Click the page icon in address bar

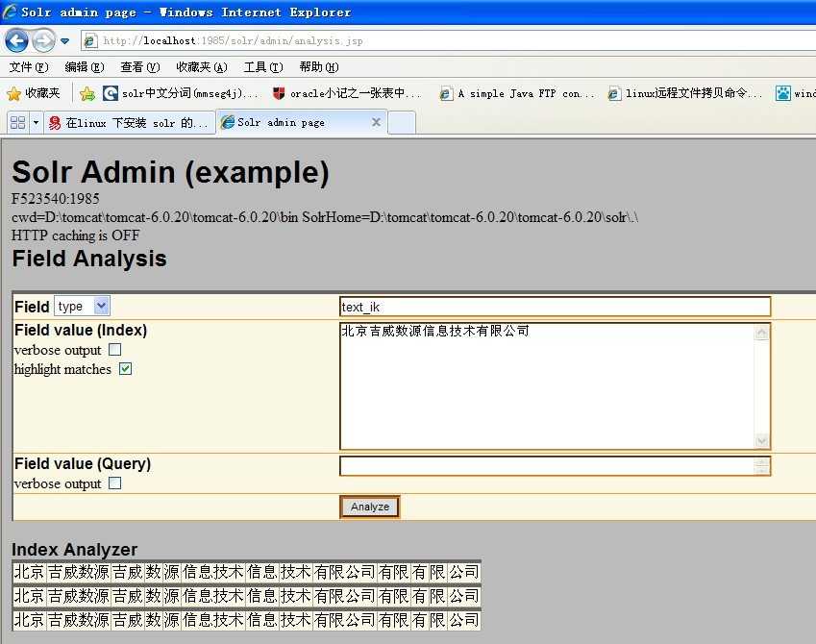click(x=90, y=40)
